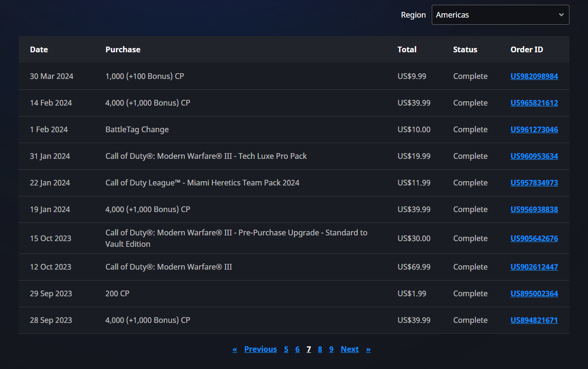
Task: Select Complete status for 200 CP order
Action: [x=470, y=293]
